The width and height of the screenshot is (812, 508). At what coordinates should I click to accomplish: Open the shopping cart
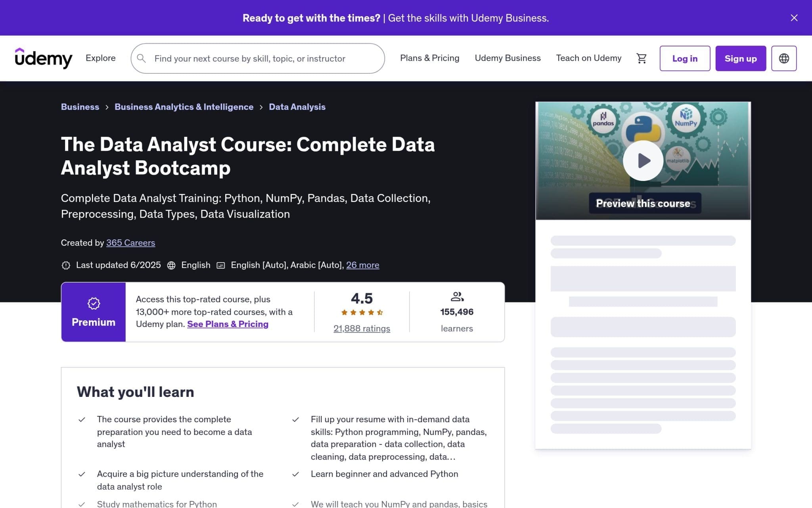click(642, 58)
